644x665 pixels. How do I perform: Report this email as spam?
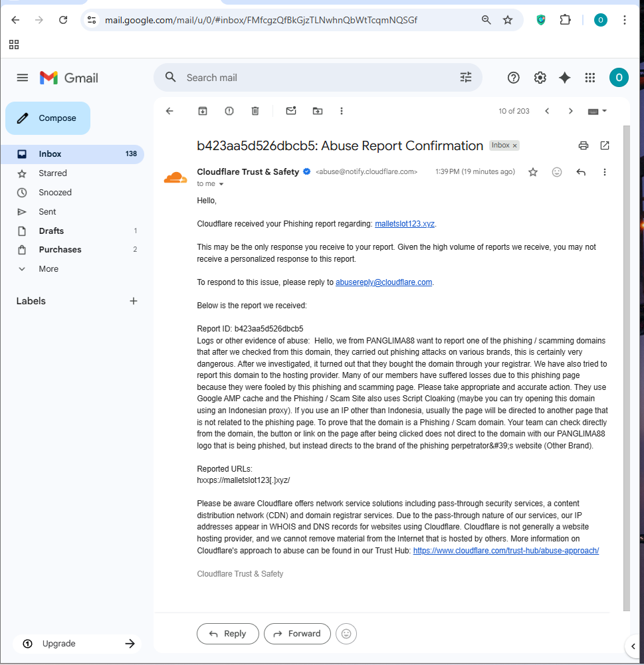pyautogui.click(x=229, y=111)
